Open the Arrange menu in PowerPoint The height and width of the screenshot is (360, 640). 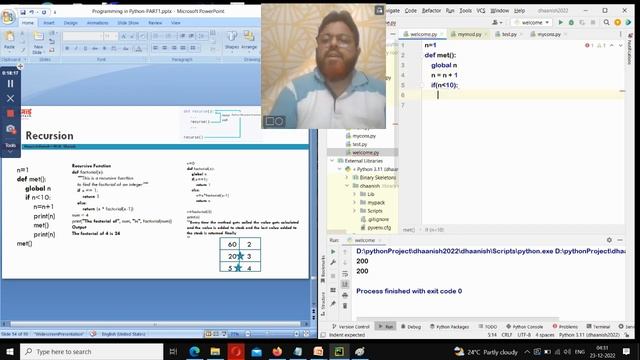coord(249,41)
